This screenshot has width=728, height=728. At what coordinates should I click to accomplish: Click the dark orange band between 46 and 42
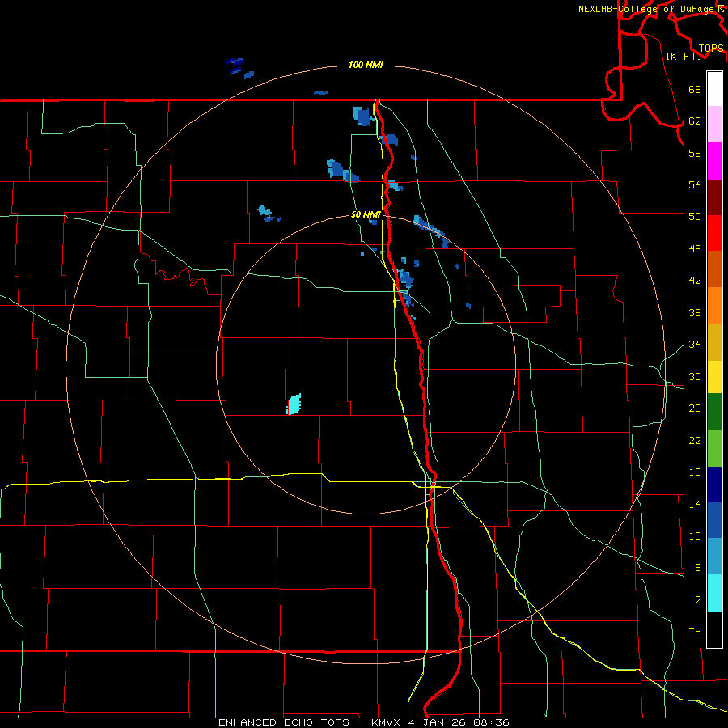click(x=714, y=269)
